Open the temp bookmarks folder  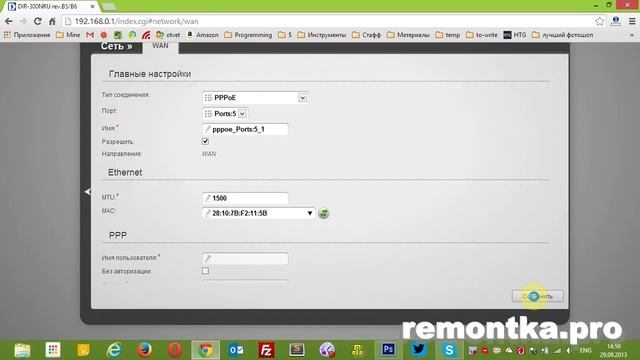pos(448,35)
